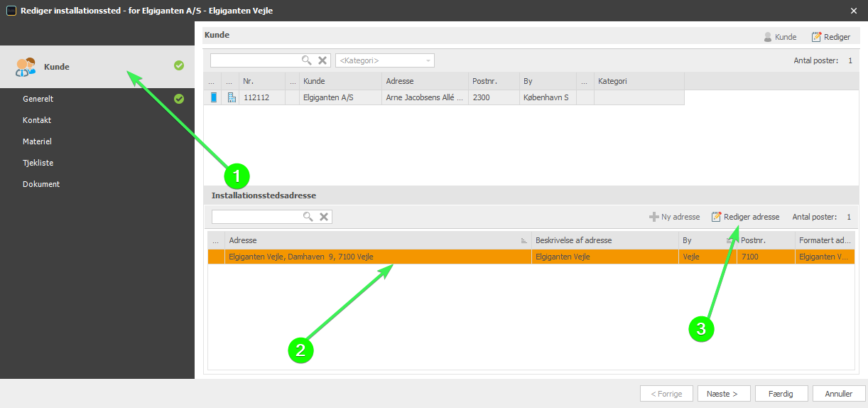Click Rediger adresse button
This screenshot has height=408, width=868.
(745, 217)
